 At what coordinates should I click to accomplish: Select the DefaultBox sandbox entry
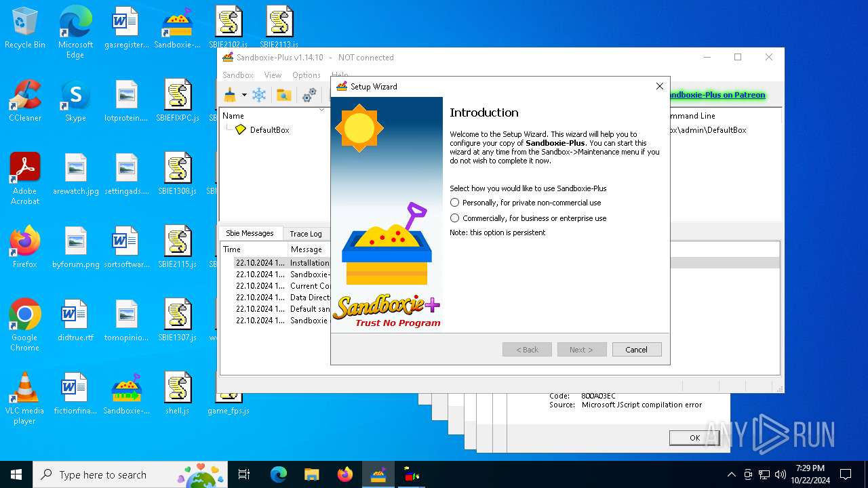269,129
